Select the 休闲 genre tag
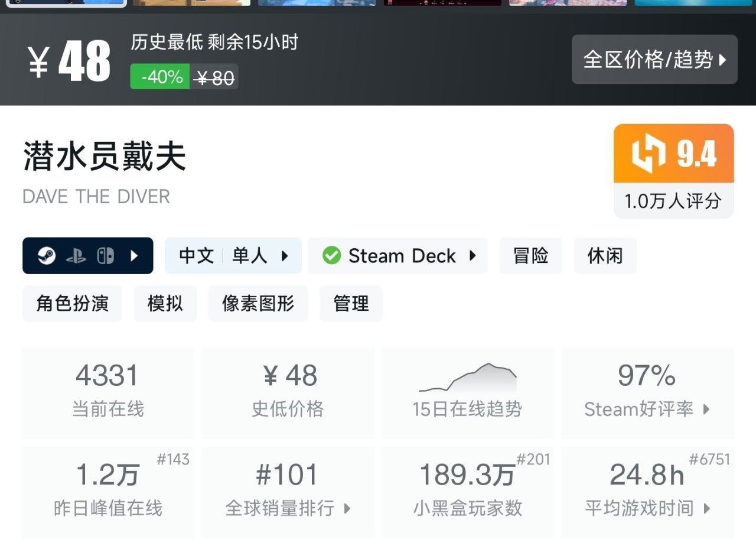This screenshot has width=756, height=546. (605, 256)
